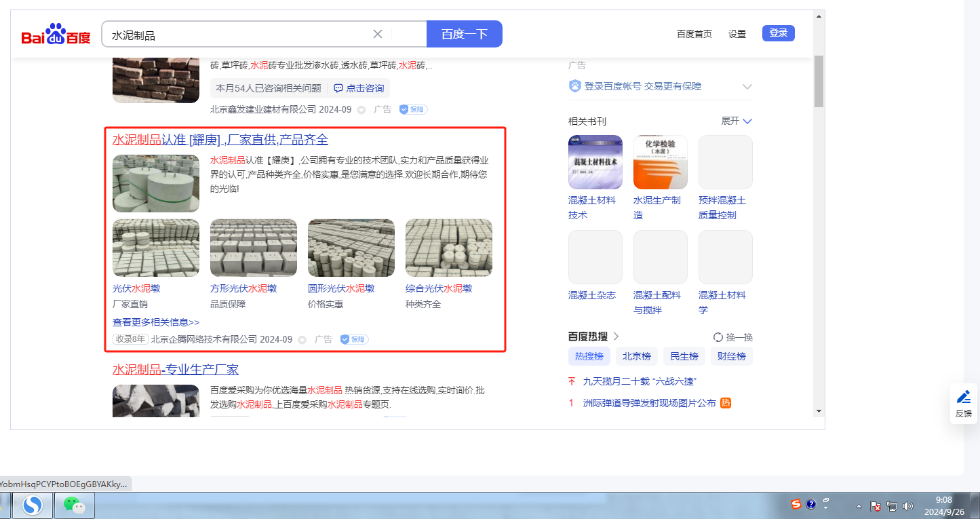Expand the 登录百度帐号 panel chevron
Viewport: 980px width, 519px height.
click(747, 87)
